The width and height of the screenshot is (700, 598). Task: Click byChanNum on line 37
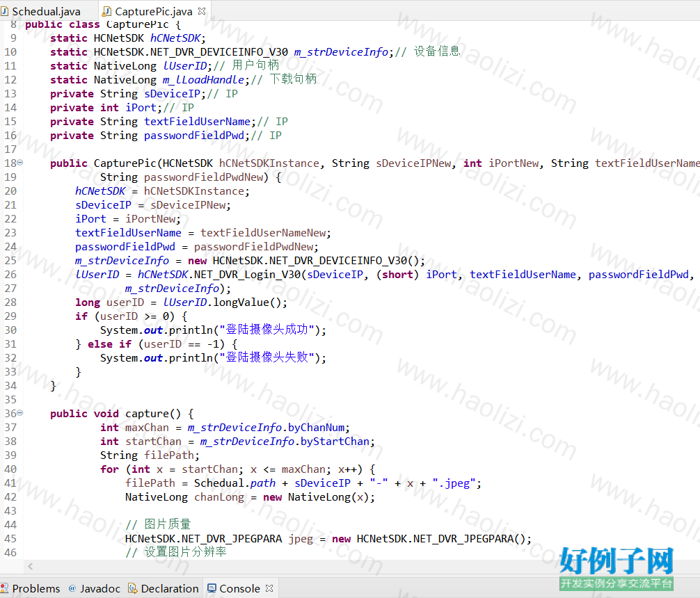pyautogui.click(x=316, y=428)
